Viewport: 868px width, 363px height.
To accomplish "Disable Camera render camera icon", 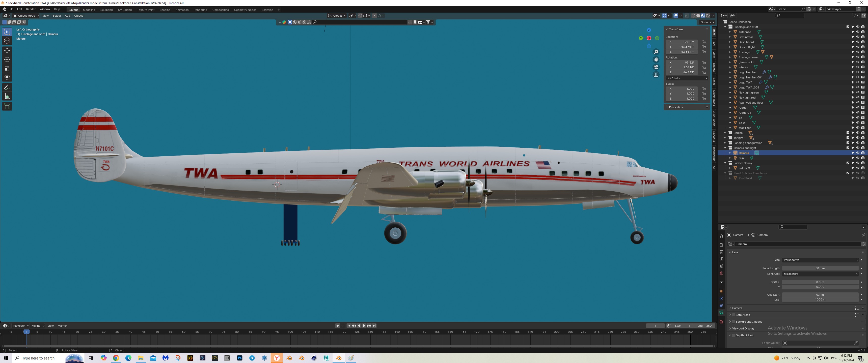I will pyautogui.click(x=863, y=153).
